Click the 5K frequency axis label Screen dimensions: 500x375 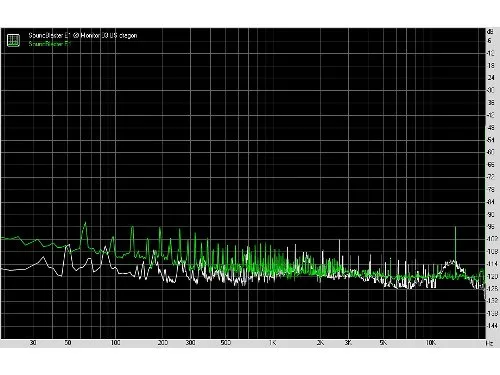click(383, 343)
